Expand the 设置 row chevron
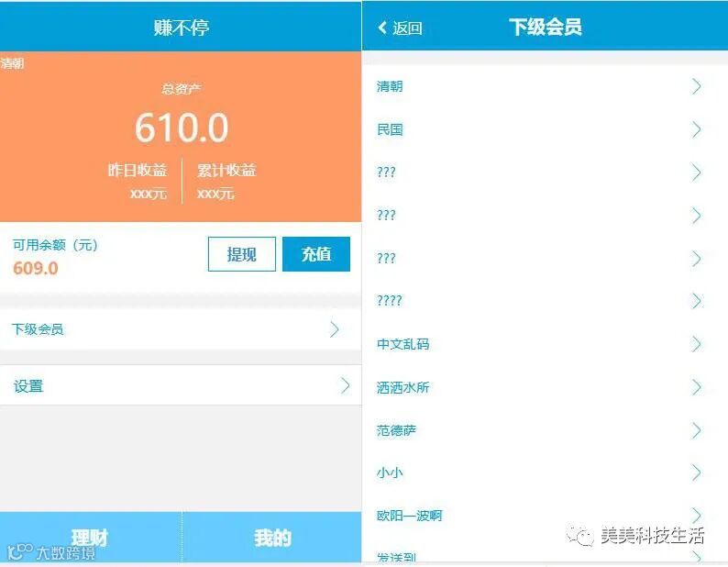728x567 pixels. click(345, 385)
